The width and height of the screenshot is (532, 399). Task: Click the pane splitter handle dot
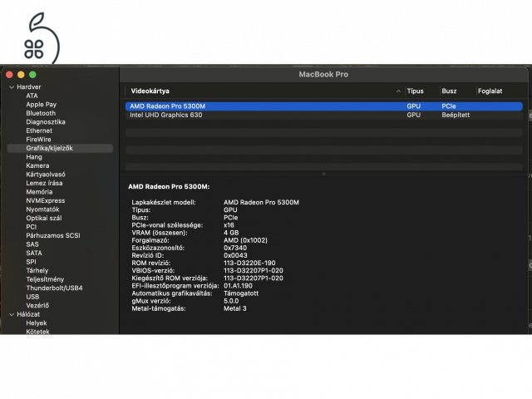[x=324, y=174]
